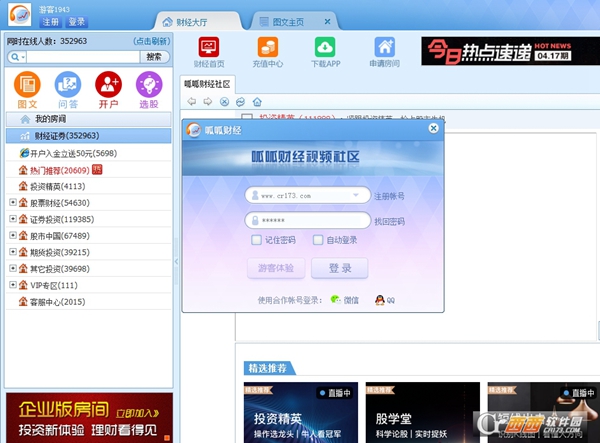This screenshot has width=600, height=443.
Task: Log in with the QQ penguin icon
Action: [x=380, y=300]
